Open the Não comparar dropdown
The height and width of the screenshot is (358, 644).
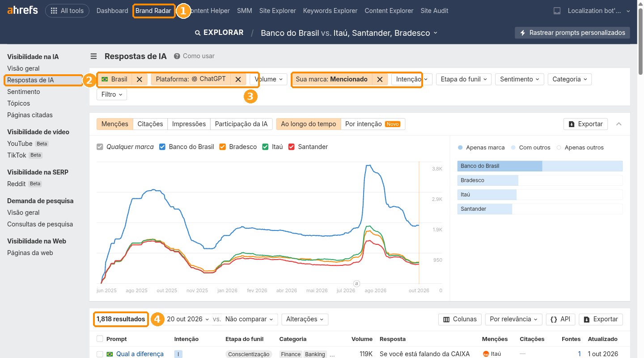(x=249, y=319)
